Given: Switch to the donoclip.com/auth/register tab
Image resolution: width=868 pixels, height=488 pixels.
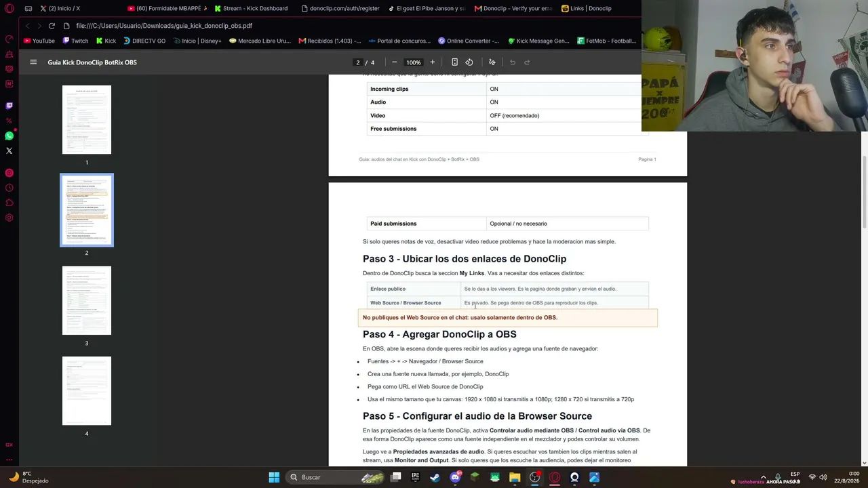Looking at the screenshot, I should [x=340, y=9].
